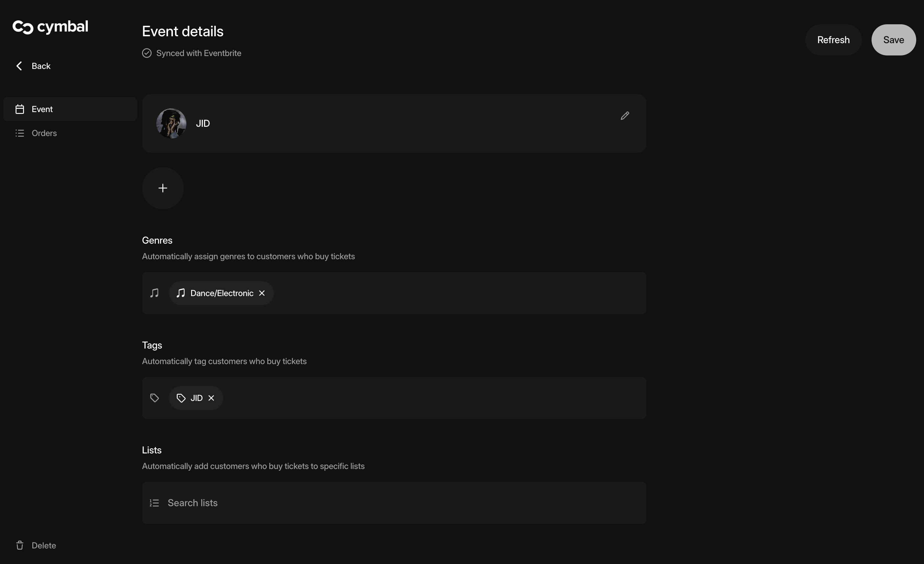
Task: Click the trash icon beside Delete
Action: (x=20, y=545)
